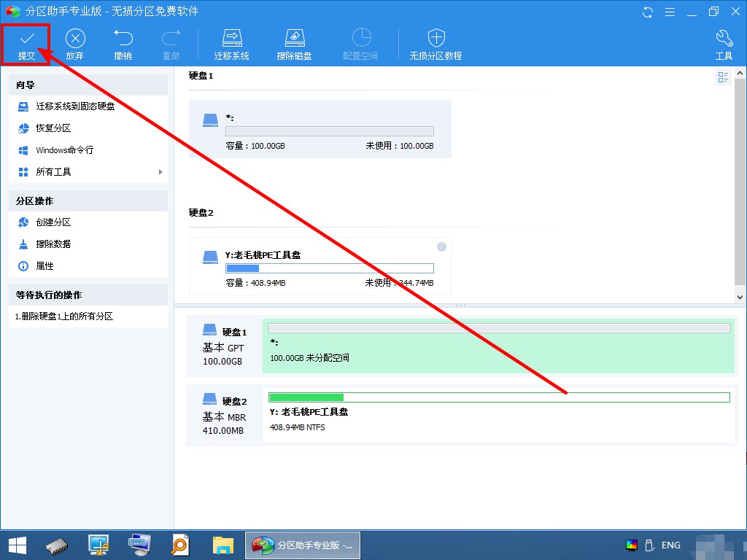Click the 等待执行的操作 panel header
747x560 pixels.
coord(88,295)
